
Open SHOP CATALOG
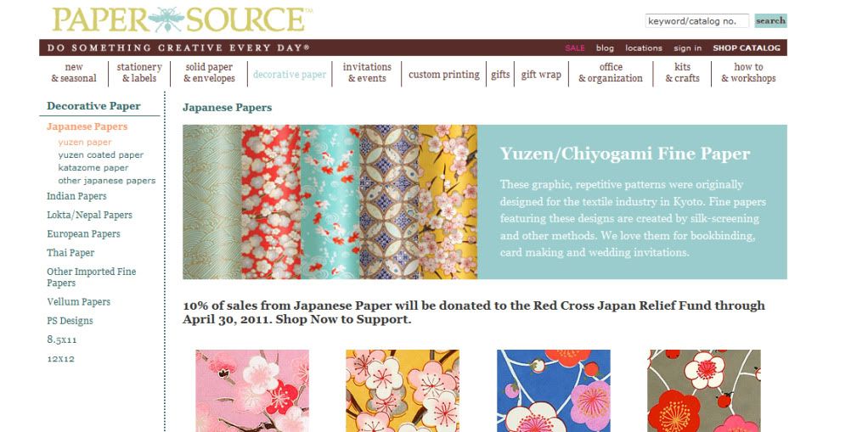(747, 48)
